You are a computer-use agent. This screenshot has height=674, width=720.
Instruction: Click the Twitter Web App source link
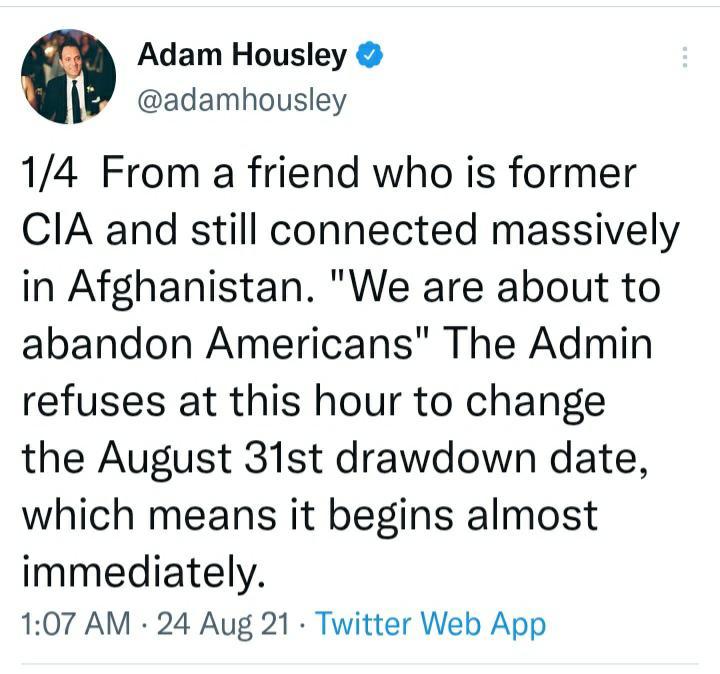coord(431,624)
